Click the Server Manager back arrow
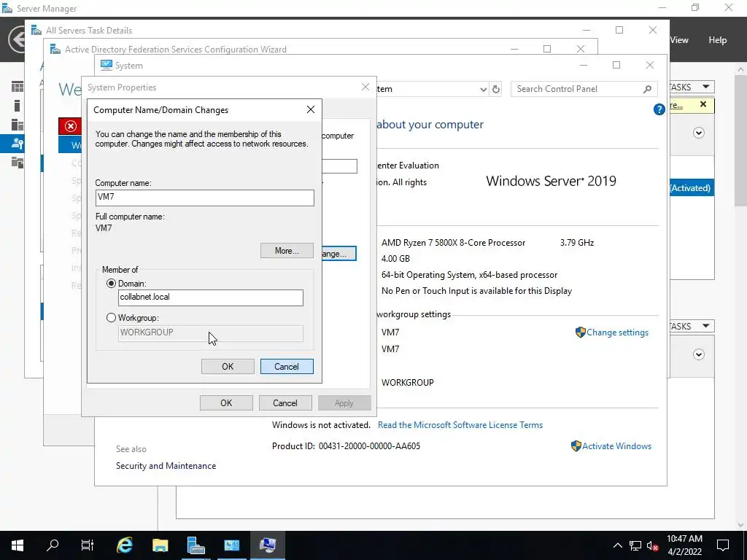Screen dimensions: 747x560 [18, 39]
